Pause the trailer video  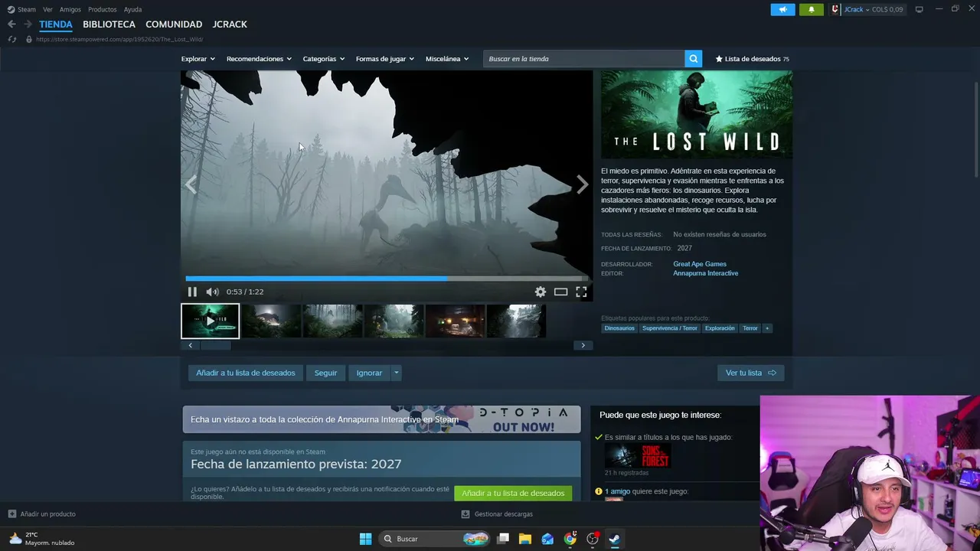click(192, 292)
